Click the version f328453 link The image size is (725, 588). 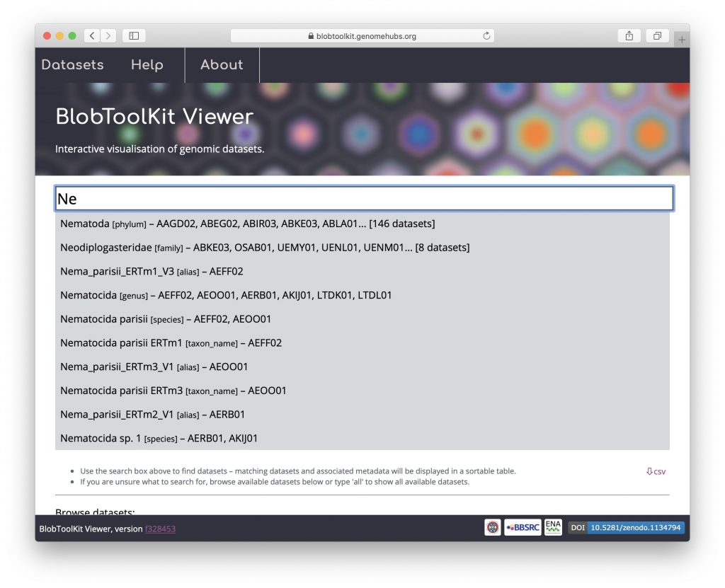[x=160, y=529]
